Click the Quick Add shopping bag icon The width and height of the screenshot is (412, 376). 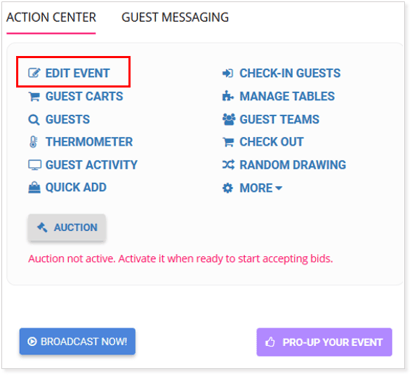tap(34, 188)
